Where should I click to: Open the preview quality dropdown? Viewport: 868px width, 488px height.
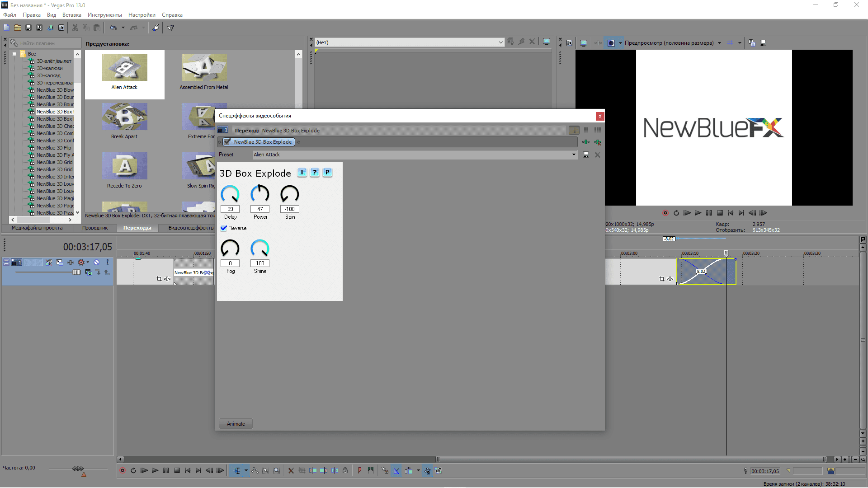pyautogui.click(x=719, y=43)
